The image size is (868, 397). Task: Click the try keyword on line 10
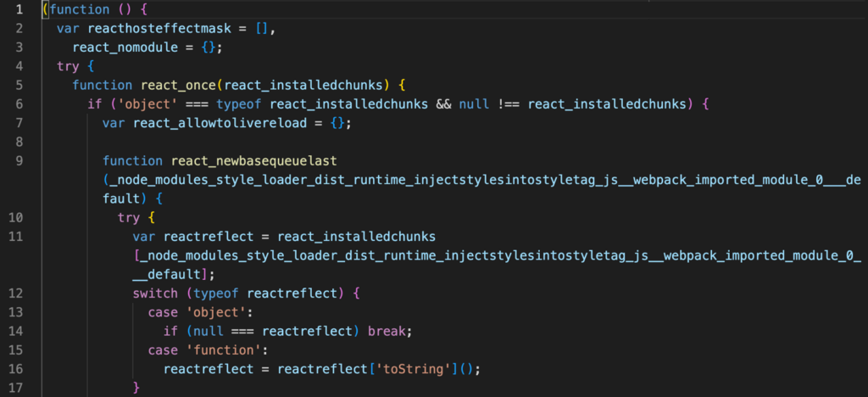[x=129, y=217]
